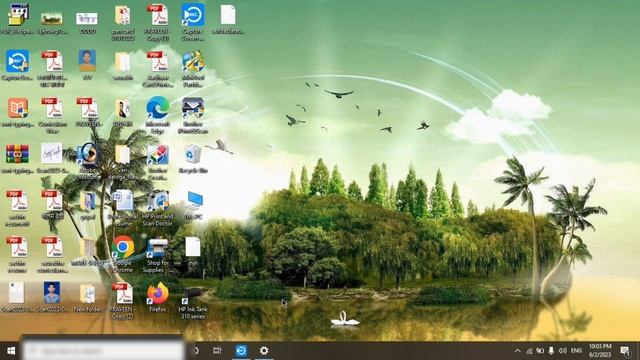Screen dimensions: 640x360
Task: Open the network status tray icon
Action: pos(529,351)
